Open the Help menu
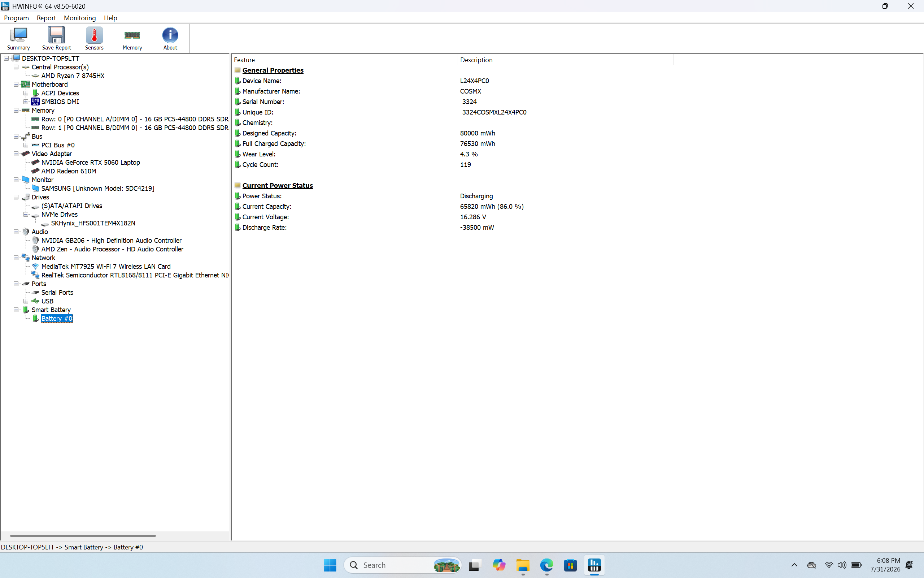924x578 pixels. [110, 18]
